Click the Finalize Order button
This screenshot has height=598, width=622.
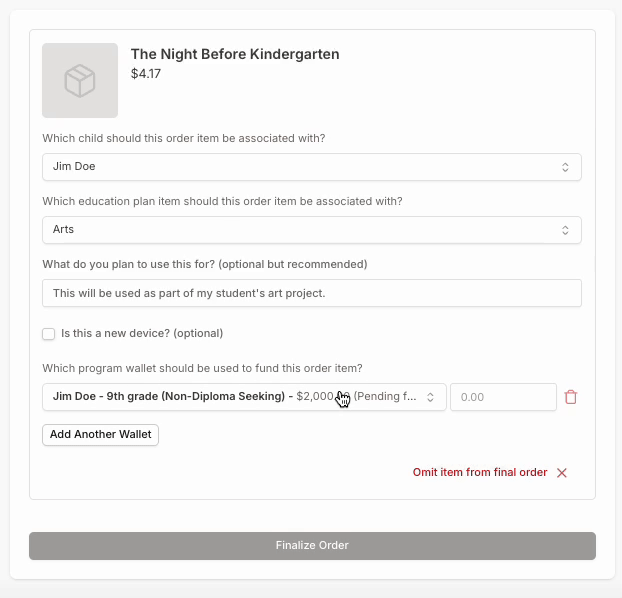312,546
